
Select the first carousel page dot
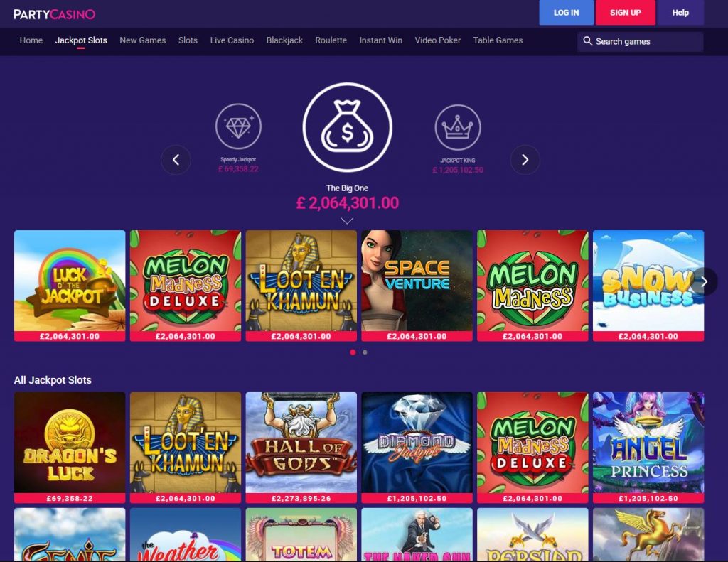pos(353,352)
